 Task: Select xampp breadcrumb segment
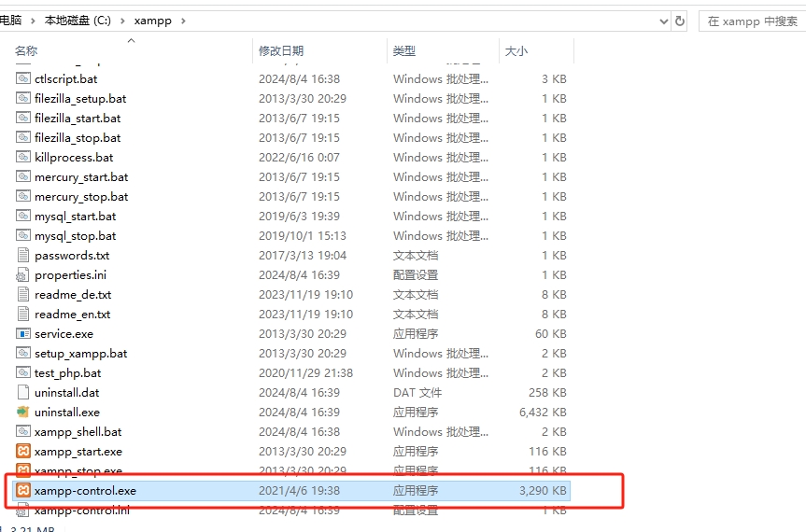pyautogui.click(x=152, y=21)
